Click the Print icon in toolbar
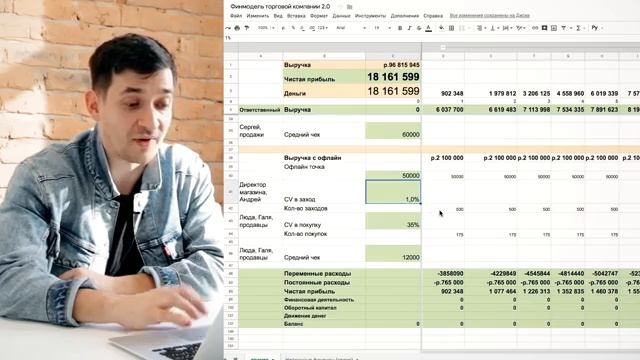 237,28
